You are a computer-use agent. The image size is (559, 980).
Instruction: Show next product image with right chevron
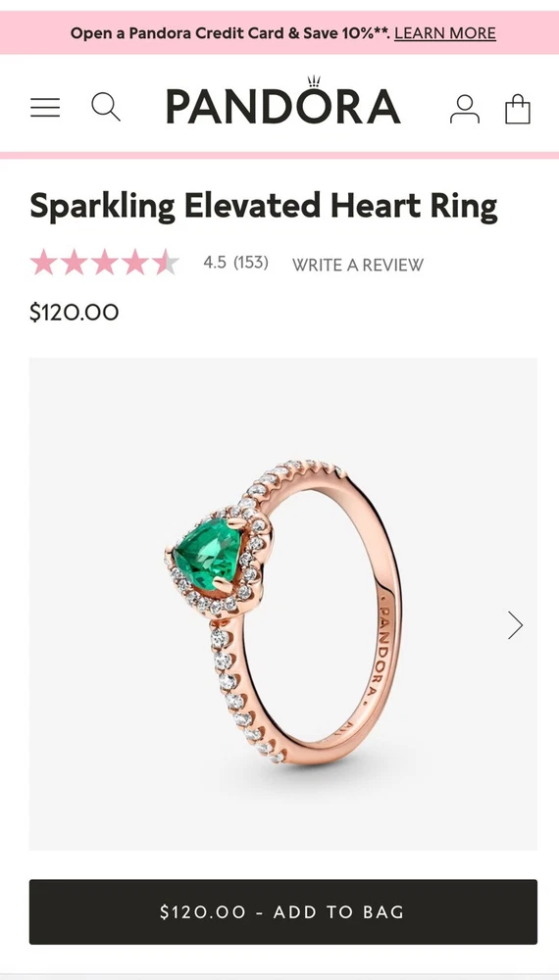click(515, 624)
